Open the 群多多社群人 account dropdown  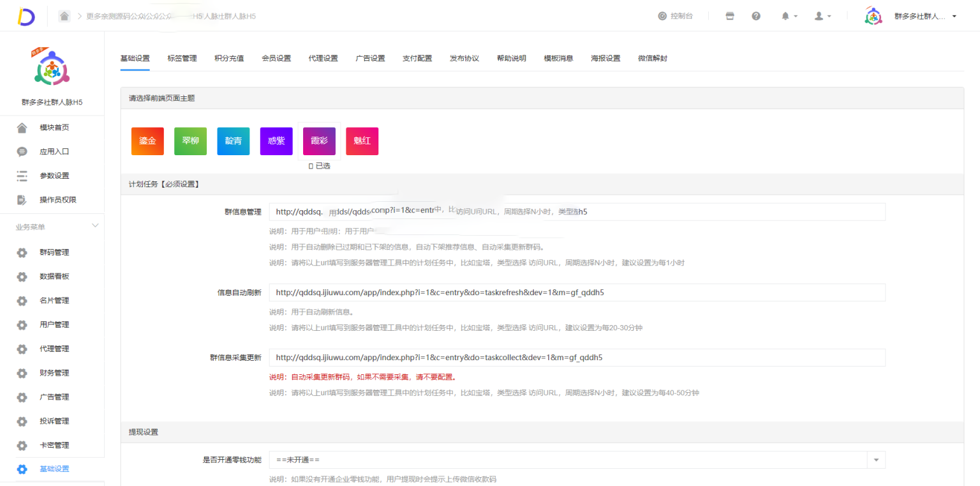[924, 16]
